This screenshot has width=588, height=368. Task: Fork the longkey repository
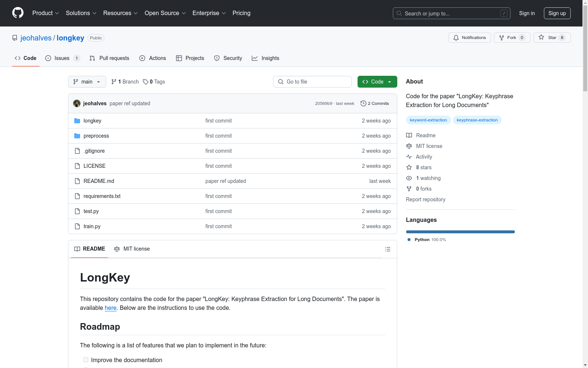(512, 38)
